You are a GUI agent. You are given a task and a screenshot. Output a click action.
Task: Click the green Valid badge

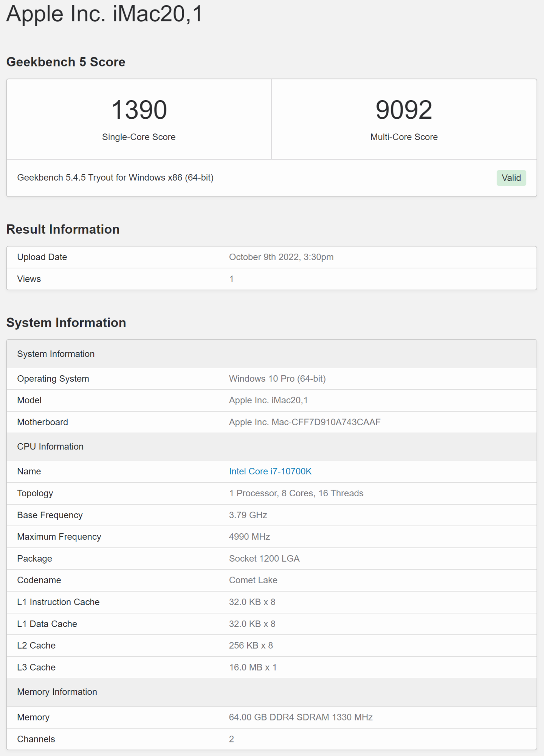pos(511,178)
